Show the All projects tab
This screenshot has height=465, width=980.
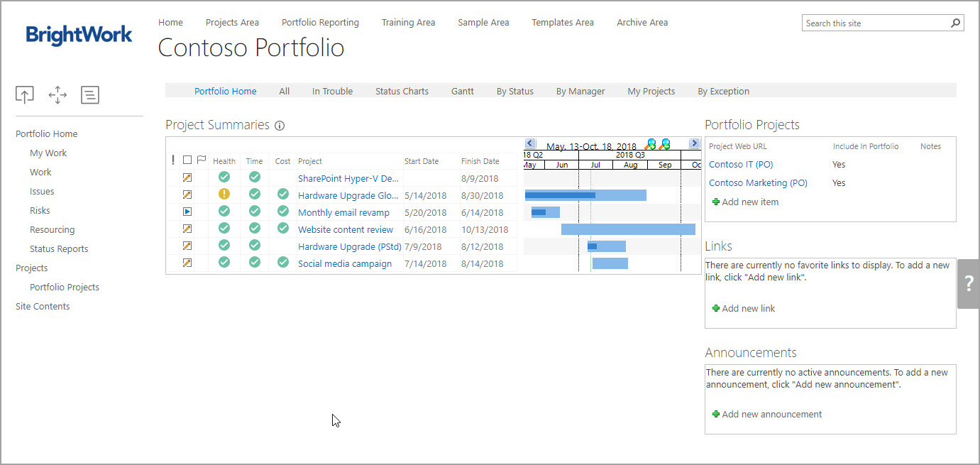pos(285,91)
